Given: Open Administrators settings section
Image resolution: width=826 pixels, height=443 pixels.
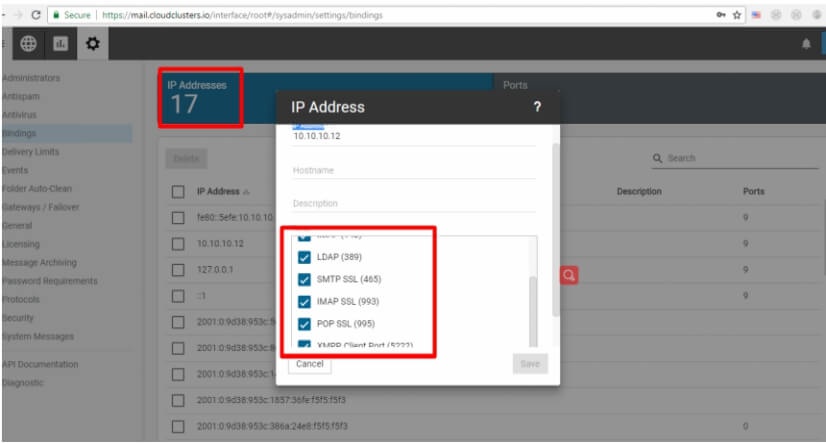Looking at the screenshot, I should tap(31, 78).
